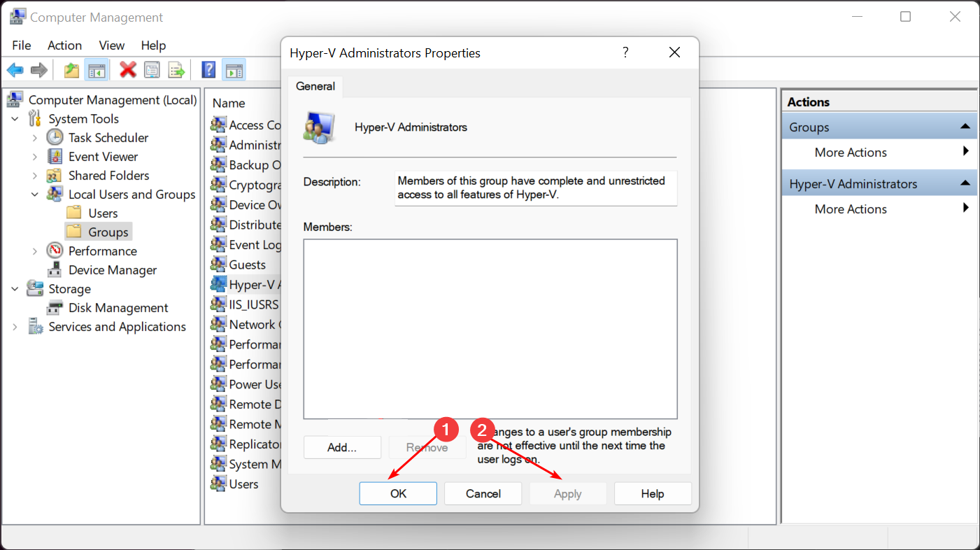Open More Actions under Hyper-V Administrators

851,209
